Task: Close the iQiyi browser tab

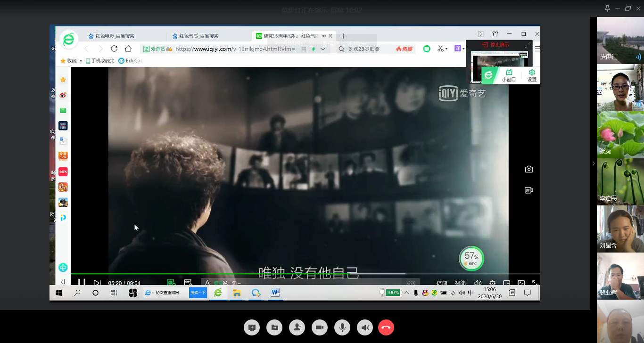Action: (x=330, y=36)
